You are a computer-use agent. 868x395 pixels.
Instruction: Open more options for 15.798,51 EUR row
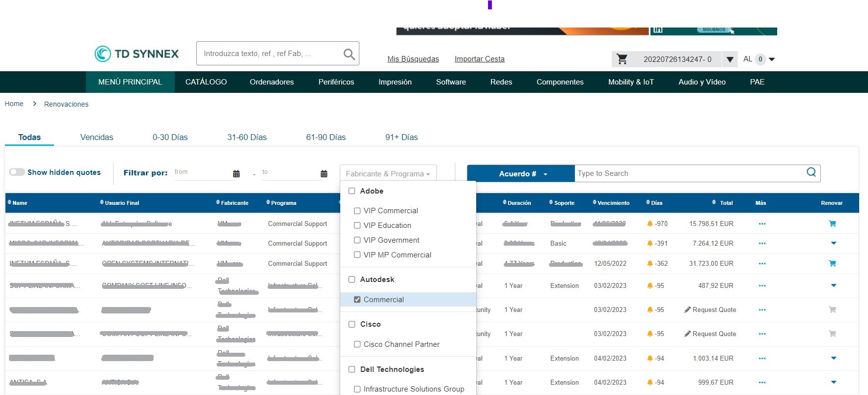(762, 224)
